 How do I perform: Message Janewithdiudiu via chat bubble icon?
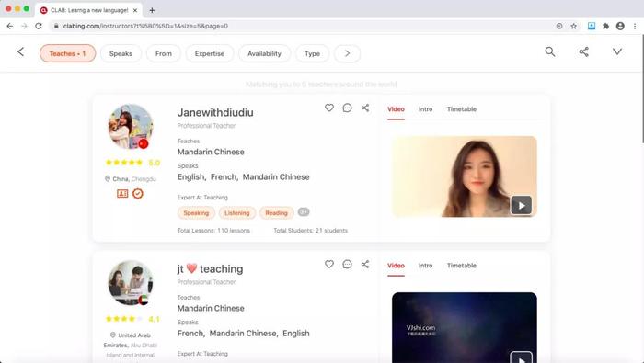347,108
